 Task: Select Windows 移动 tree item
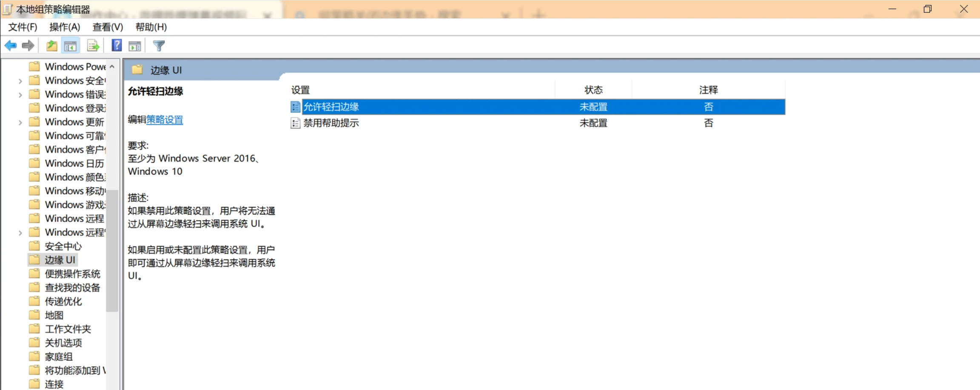tap(75, 191)
